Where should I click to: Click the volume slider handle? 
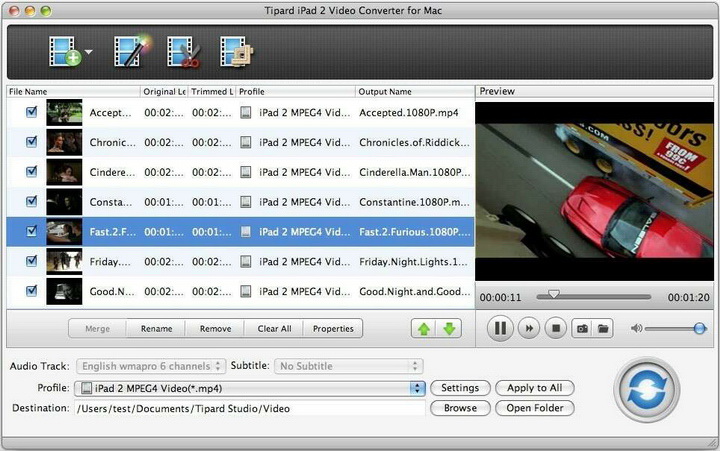pos(699,328)
